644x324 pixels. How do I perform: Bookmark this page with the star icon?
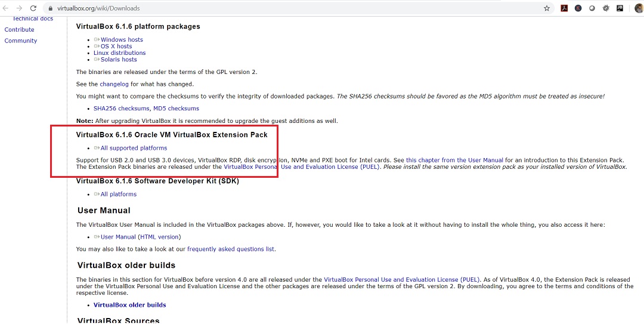pyautogui.click(x=547, y=8)
